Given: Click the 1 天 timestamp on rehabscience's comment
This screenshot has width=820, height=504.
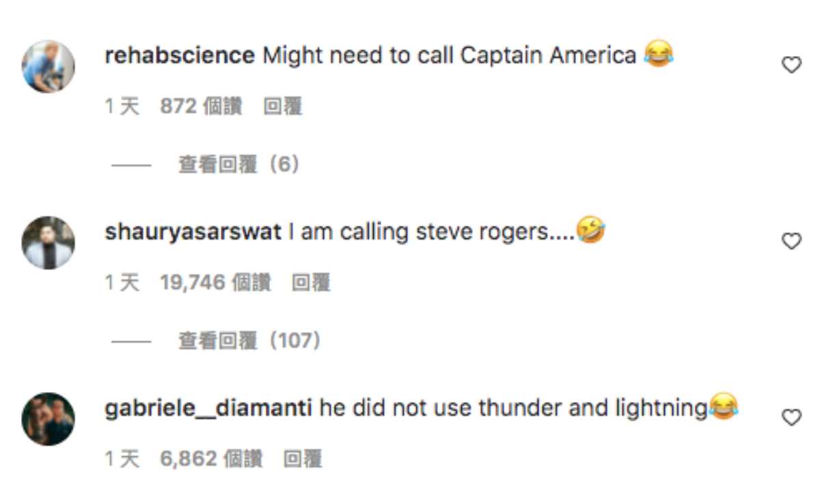Looking at the screenshot, I should pyautogui.click(x=122, y=107).
